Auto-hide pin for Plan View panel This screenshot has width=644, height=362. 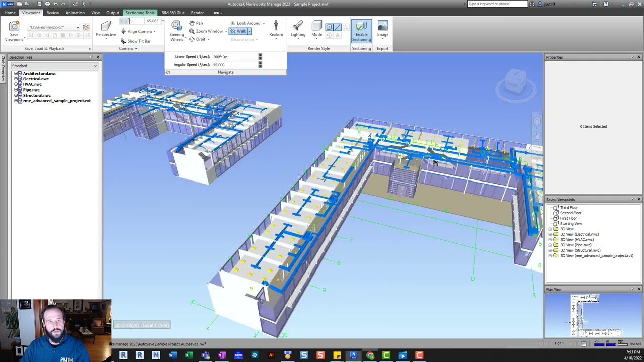pos(632,289)
